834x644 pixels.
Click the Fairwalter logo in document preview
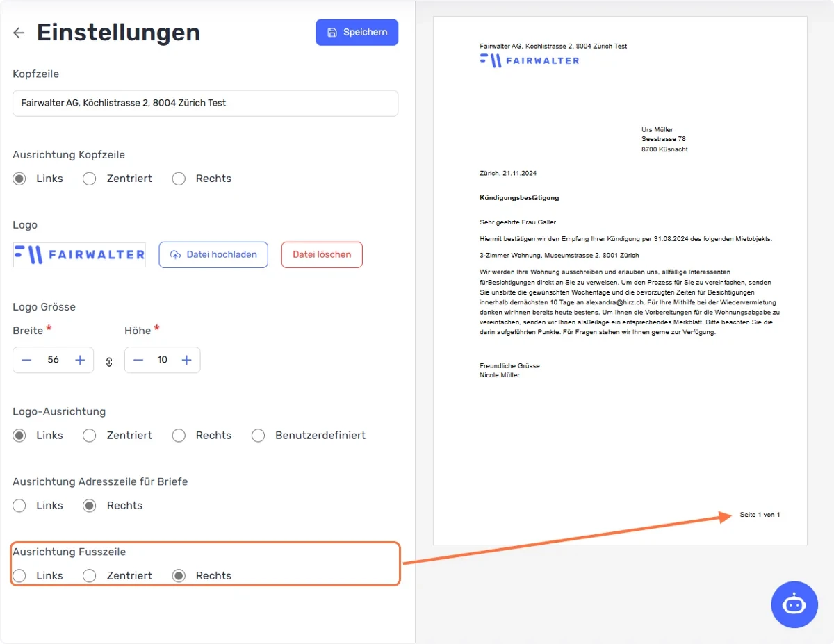click(530, 60)
